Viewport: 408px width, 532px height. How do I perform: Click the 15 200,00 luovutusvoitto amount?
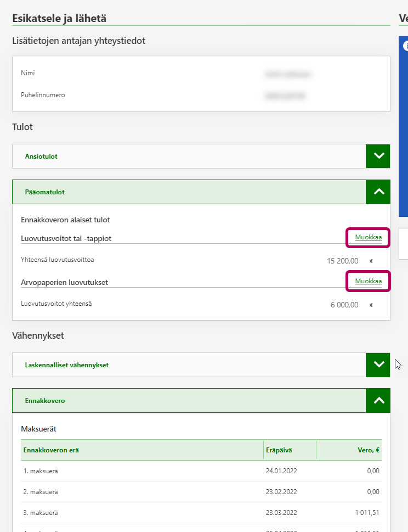pos(343,261)
